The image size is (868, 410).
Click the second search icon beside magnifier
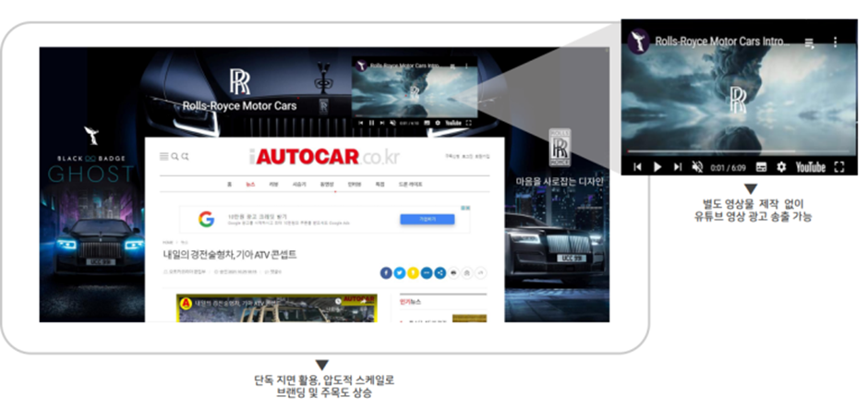(185, 157)
